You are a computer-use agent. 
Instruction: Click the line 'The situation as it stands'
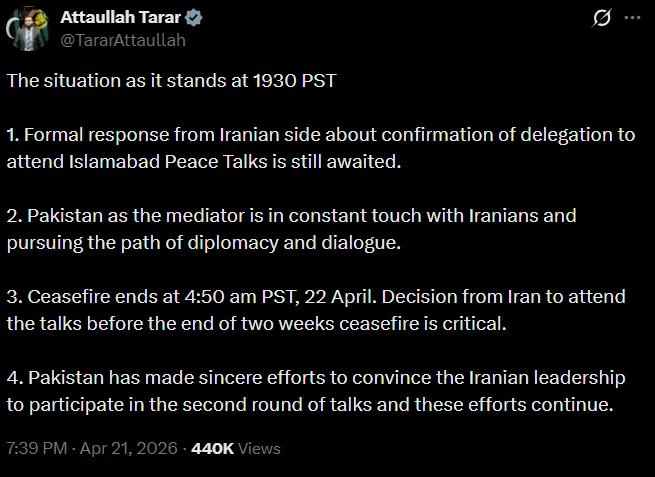click(x=170, y=81)
